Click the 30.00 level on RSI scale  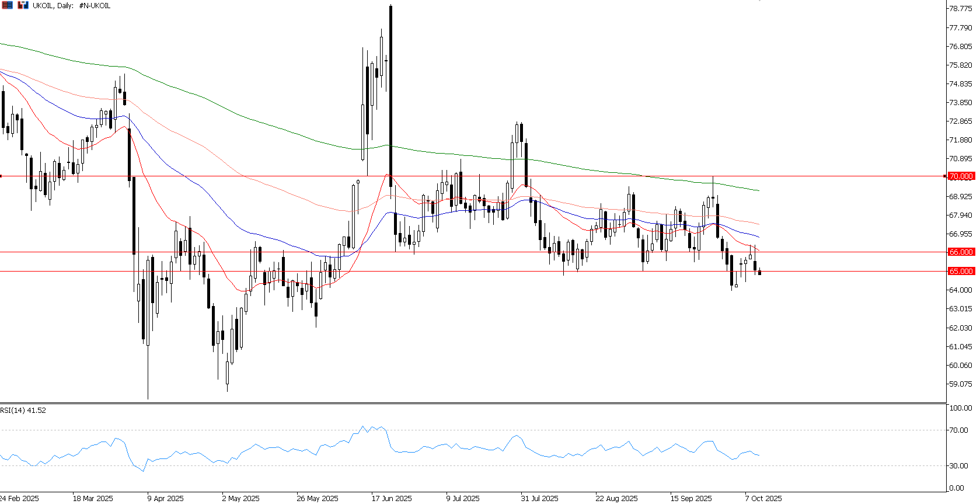point(959,466)
